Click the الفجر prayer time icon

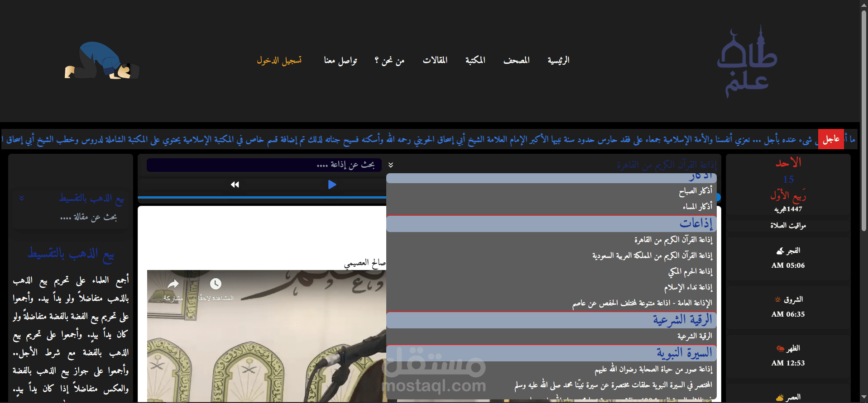click(x=780, y=251)
